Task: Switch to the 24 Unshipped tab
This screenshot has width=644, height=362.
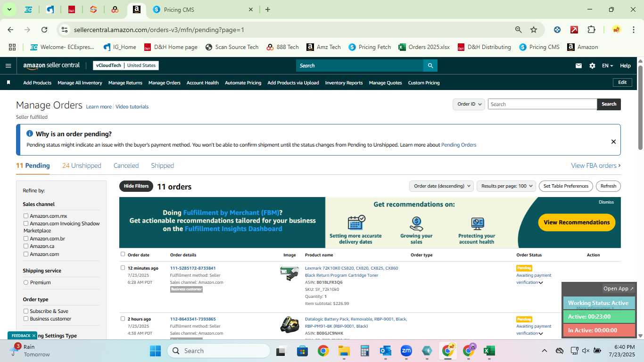Action: point(82,165)
